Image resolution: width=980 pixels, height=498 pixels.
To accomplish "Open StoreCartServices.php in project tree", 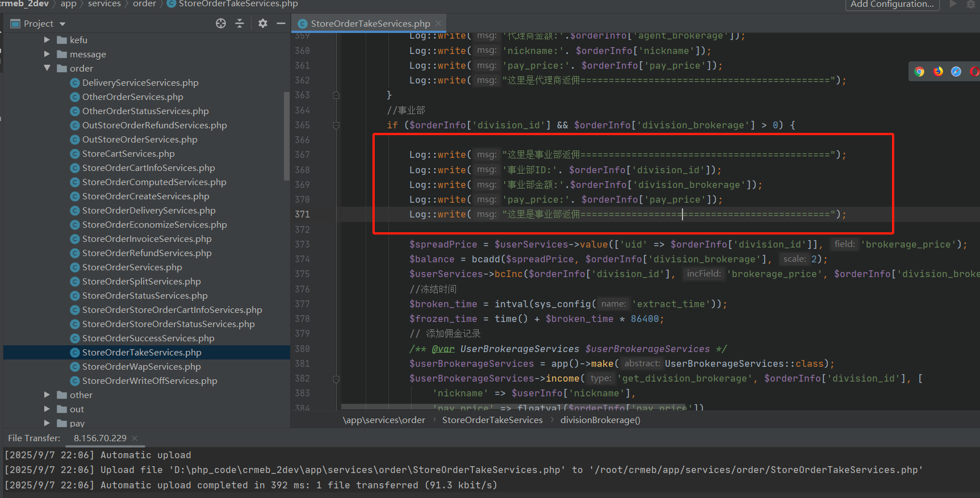I will click(x=128, y=154).
